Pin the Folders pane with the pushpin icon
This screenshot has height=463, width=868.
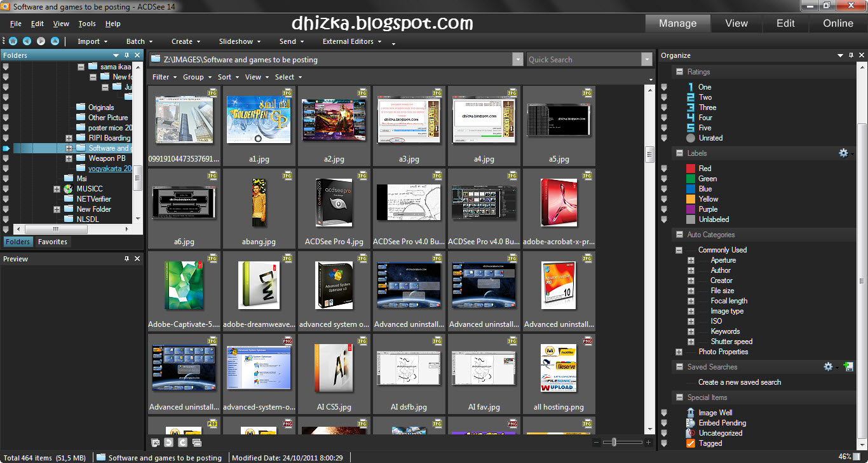click(127, 55)
